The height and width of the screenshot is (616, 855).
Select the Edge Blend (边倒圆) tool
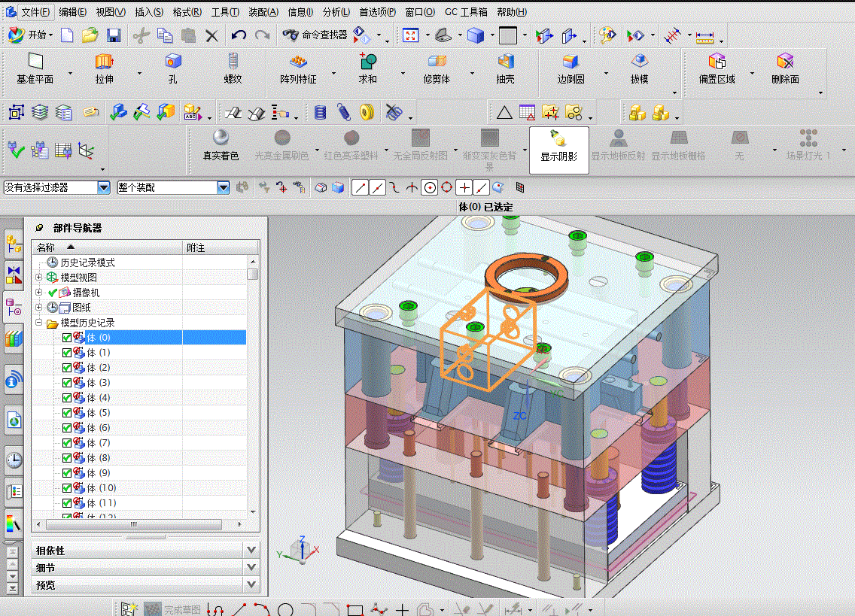pos(571,68)
